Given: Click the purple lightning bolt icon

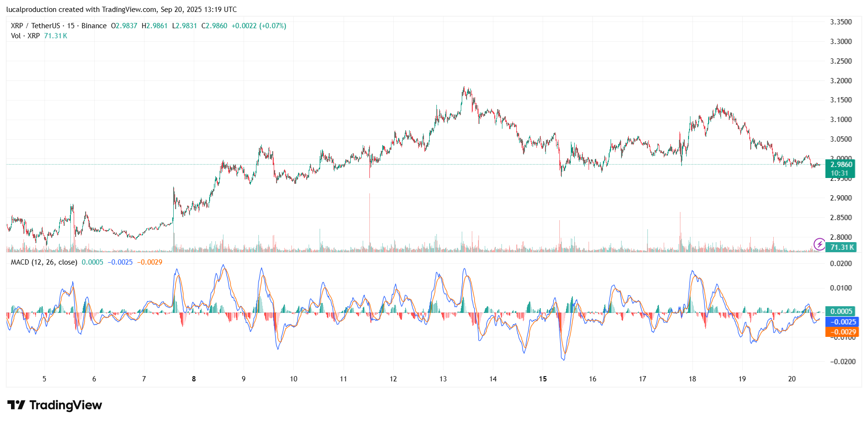Looking at the screenshot, I should tap(819, 245).
